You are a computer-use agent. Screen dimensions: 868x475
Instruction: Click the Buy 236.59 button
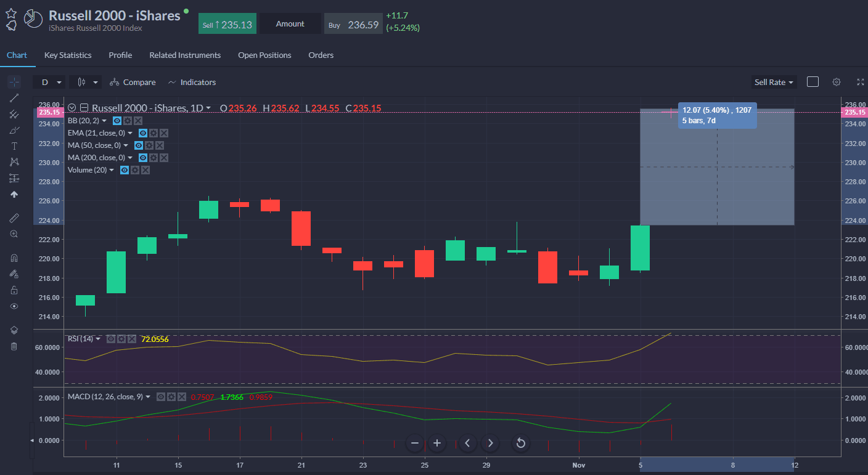(x=354, y=24)
